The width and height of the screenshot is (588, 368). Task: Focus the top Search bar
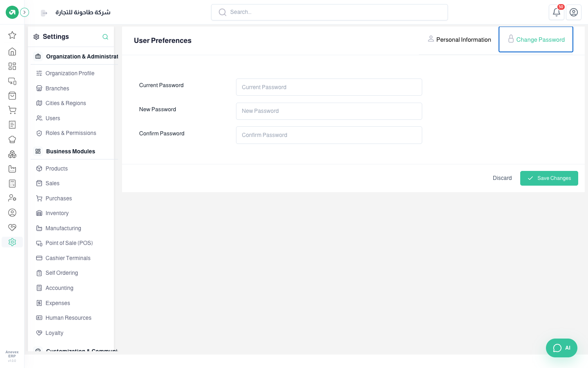click(330, 12)
